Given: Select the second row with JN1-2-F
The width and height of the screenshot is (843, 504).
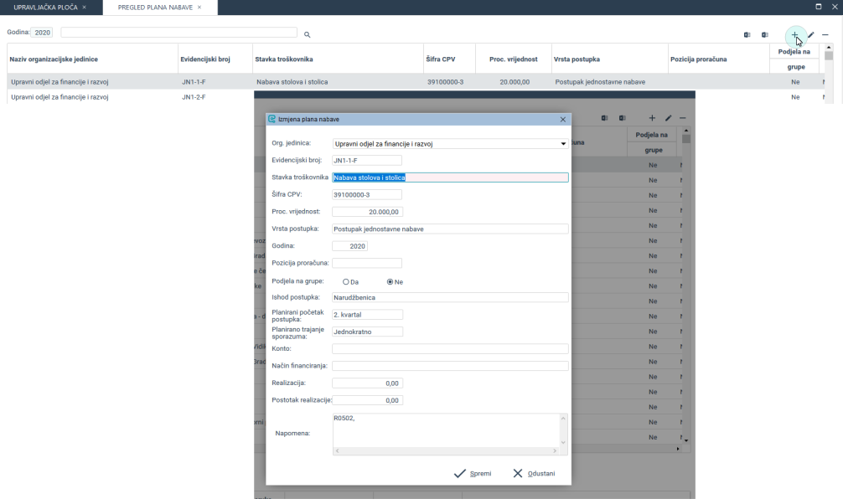Looking at the screenshot, I should coord(126,97).
